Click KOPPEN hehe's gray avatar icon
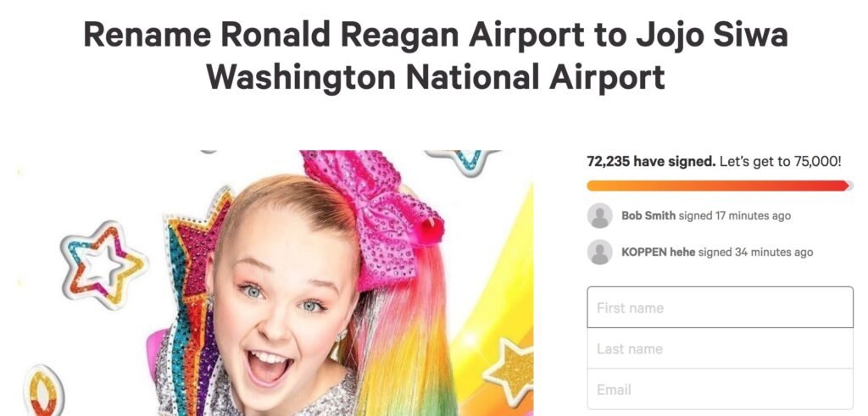 (599, 252)
